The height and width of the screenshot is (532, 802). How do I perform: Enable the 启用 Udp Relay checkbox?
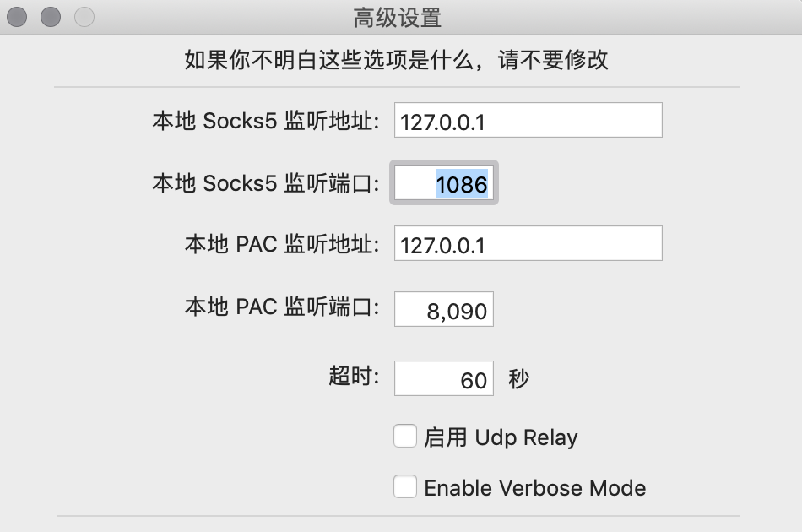[405, 437]
